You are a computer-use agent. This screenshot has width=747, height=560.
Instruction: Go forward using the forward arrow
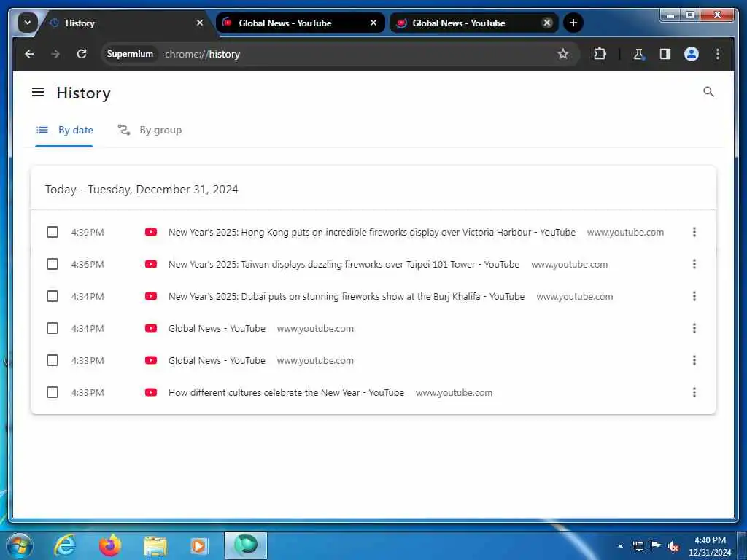[55, 54]
